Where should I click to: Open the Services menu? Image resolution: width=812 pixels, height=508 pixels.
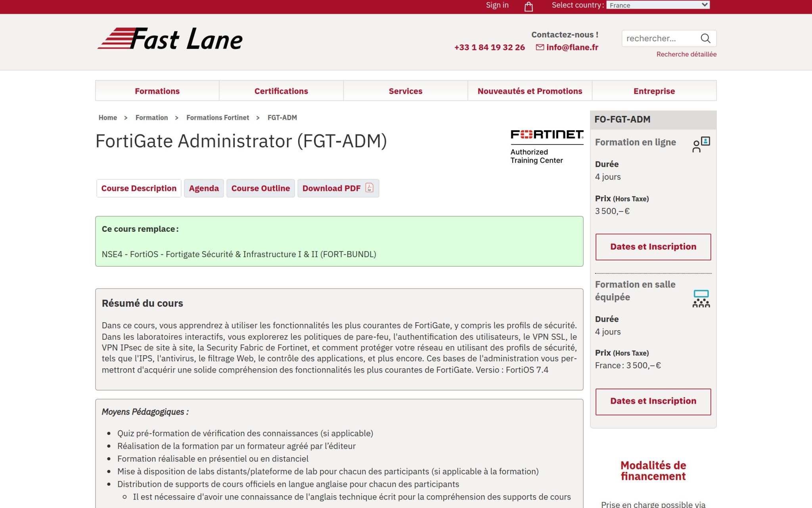coord(406,91)
